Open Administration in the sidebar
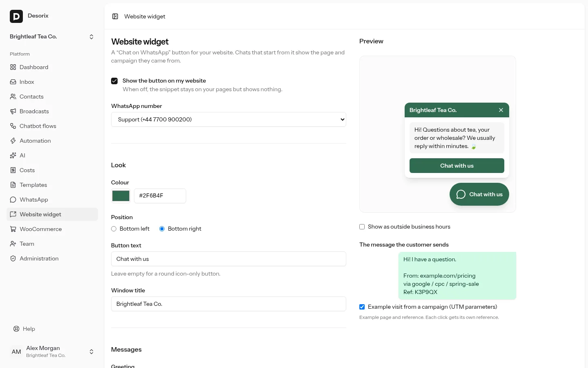Viewport: 588px width, 368px height. click(52, 258)
